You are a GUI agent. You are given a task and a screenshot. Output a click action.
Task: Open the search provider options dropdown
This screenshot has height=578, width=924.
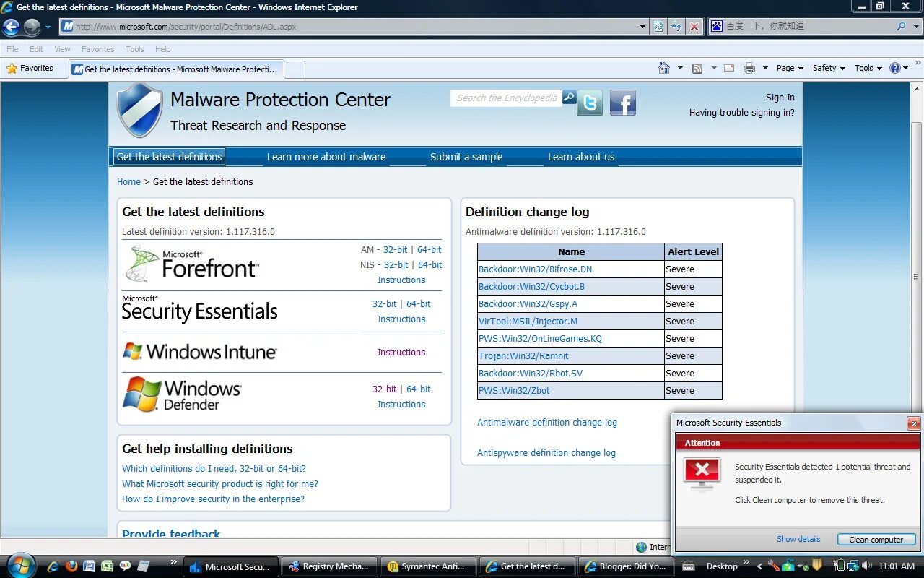[x=915, y=26]
